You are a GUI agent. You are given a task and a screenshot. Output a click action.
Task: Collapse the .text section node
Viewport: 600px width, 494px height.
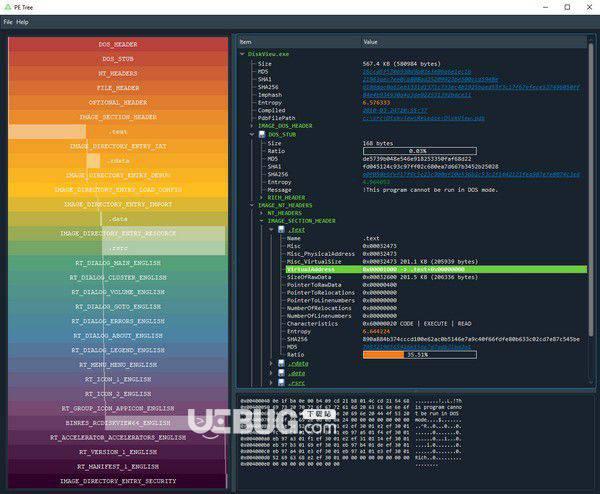[x=271, y=230]
